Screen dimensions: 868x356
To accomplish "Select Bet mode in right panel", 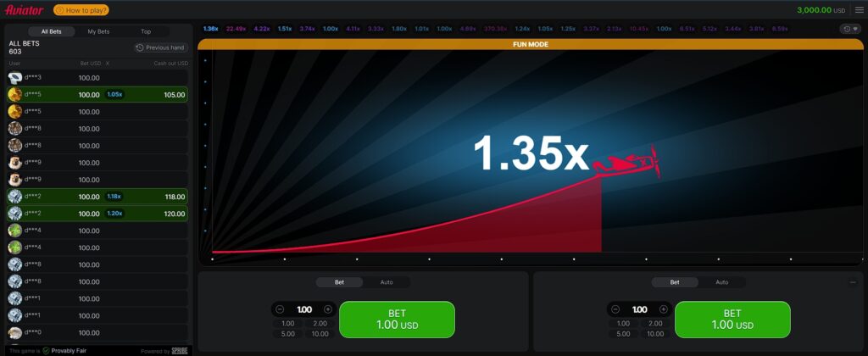I will [675, 282].
